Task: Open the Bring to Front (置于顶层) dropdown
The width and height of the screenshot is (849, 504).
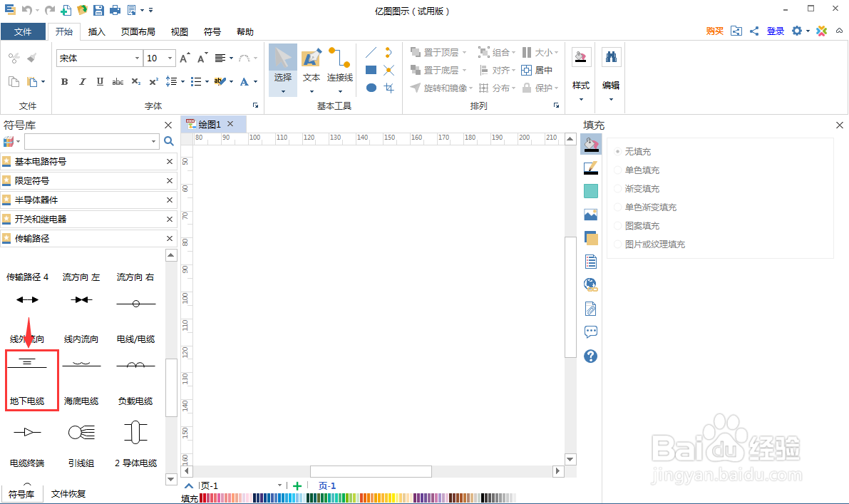Action: [x=465, y=53]
